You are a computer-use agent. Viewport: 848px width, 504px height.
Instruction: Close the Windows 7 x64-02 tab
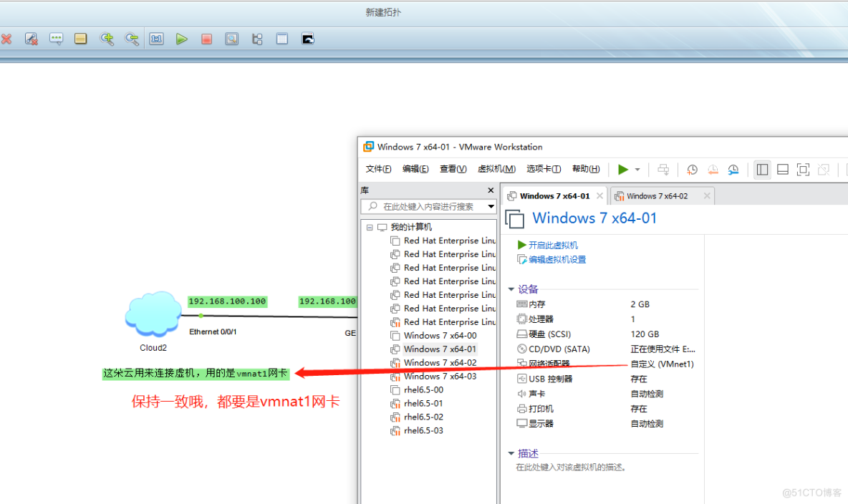707,195
